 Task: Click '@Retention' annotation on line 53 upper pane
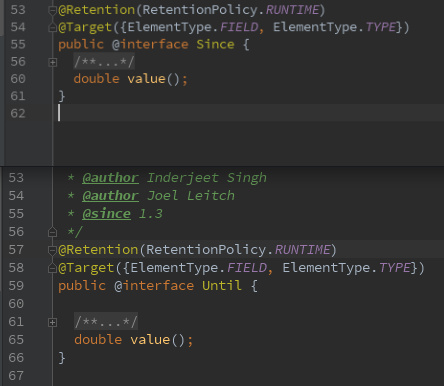tap(97, 10)
